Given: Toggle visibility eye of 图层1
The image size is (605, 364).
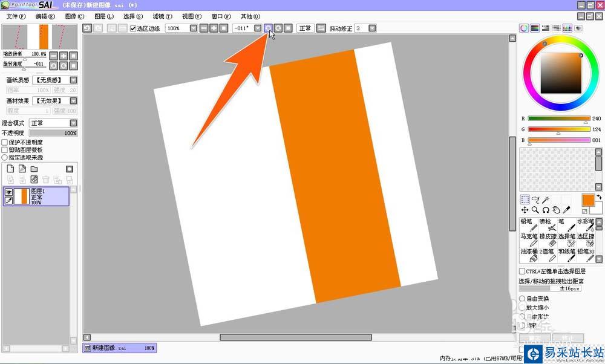Looking at the screenshot, I should tap(8, 192).
